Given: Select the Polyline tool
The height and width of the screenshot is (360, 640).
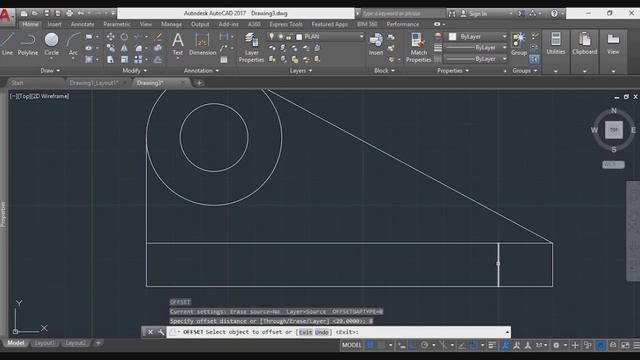Looking at the screenshot, I should pos(28,44).
